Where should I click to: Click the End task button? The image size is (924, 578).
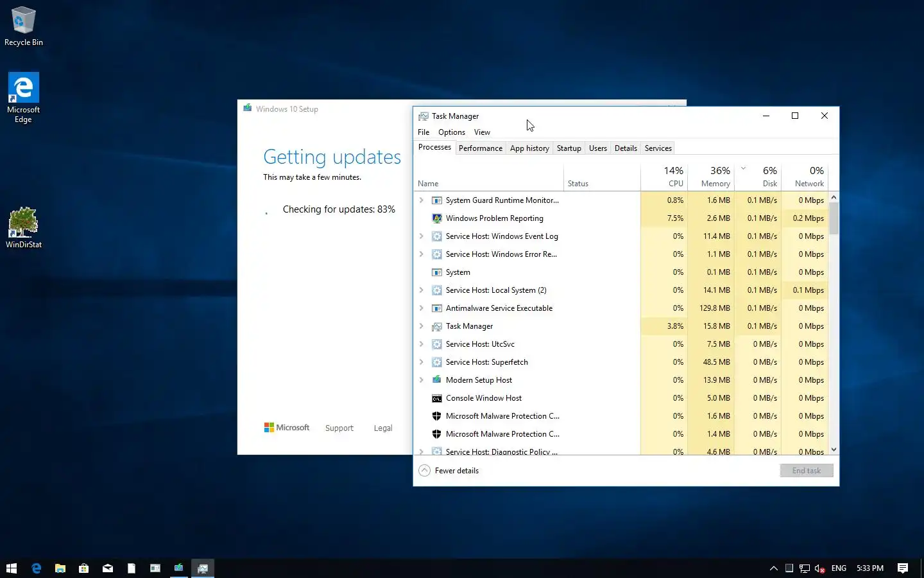(x=807, y=471)
